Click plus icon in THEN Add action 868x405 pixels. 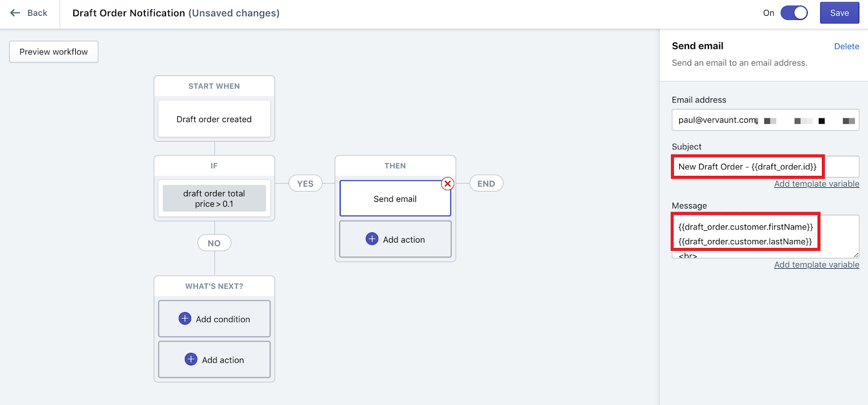[x=372, y=239]
